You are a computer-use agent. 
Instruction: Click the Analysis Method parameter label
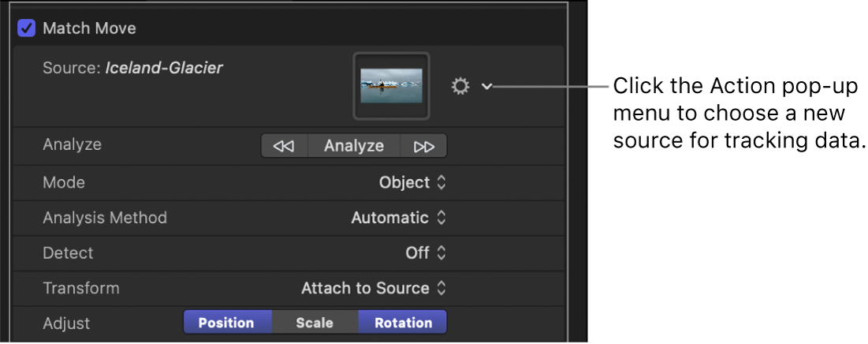tap(105, 218)
